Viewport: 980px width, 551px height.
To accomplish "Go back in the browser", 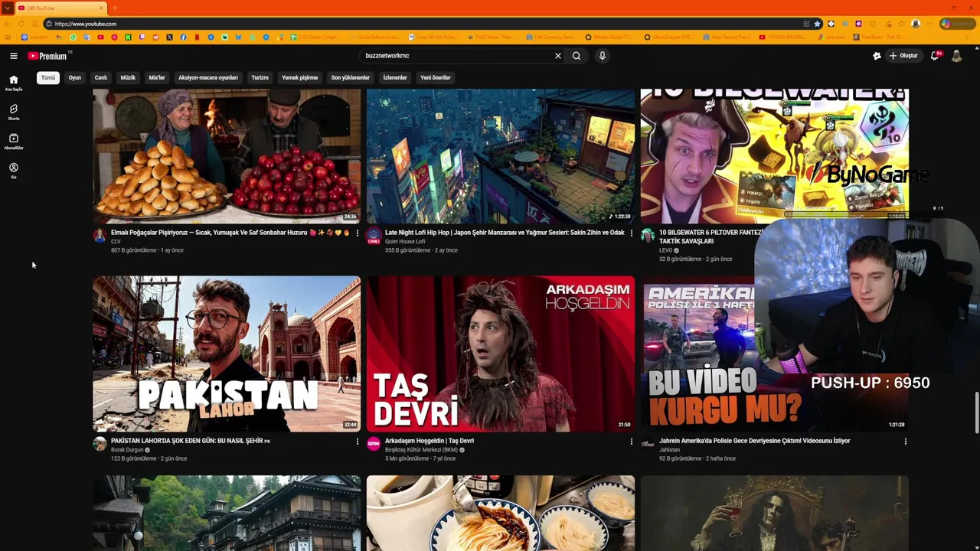I will [7, 24].
